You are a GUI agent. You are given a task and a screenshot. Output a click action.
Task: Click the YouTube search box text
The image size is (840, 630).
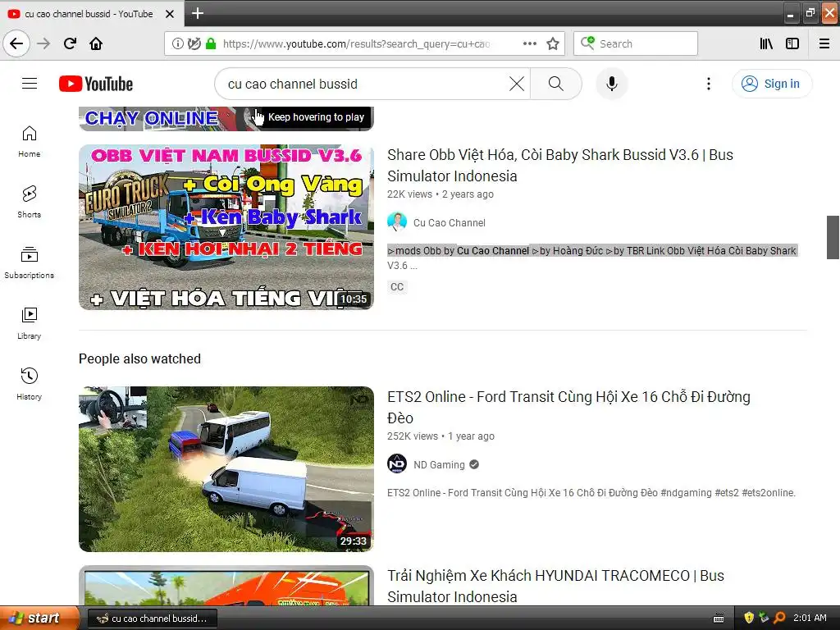[293, 84]
